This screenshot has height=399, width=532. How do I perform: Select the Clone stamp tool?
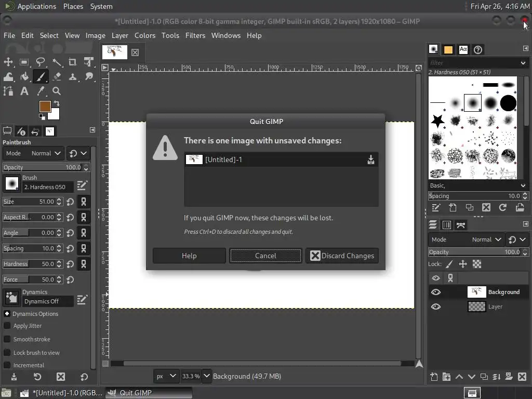[73, 77]
